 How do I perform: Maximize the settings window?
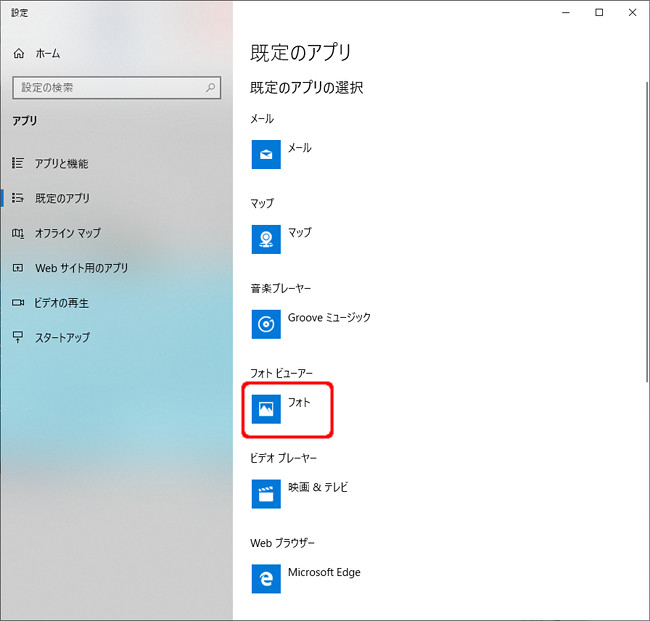pos(599,13)
